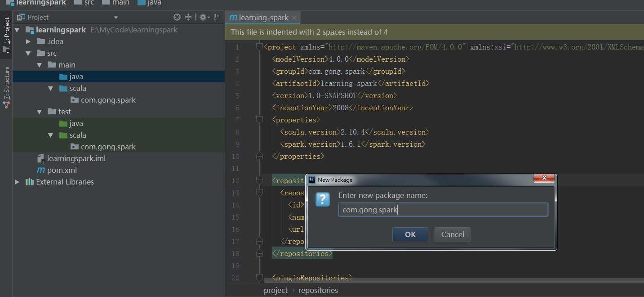The height and width of the screenshot is (297, 644).
Task: Click 'project' in bottom breadcrumb
Action: (x=275, y=290)
